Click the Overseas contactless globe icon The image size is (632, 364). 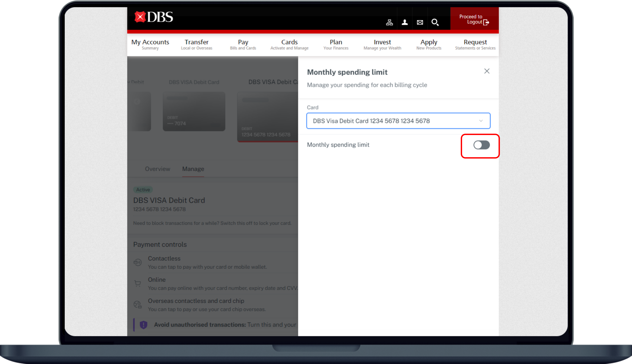[x=138, y=304]
